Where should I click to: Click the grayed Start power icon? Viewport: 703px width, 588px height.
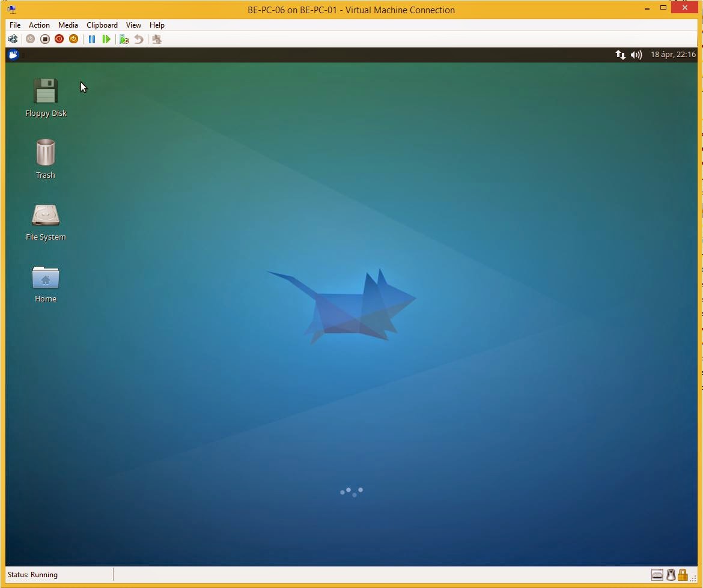[30, 39]
